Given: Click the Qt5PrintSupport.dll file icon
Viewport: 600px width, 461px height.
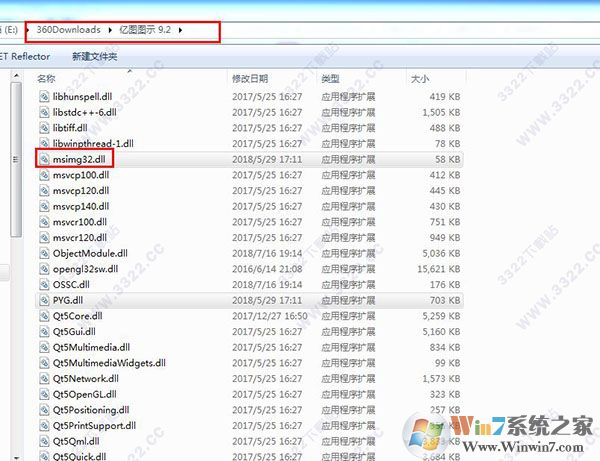Looking at the screenshot, I should coord(44,426).
